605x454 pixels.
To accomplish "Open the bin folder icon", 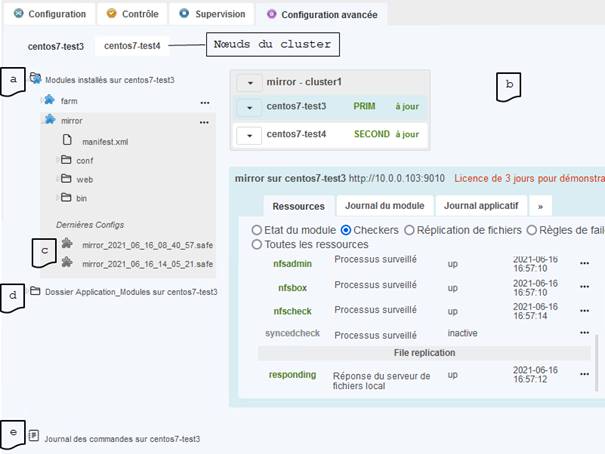I will click(x=66, y=198).
